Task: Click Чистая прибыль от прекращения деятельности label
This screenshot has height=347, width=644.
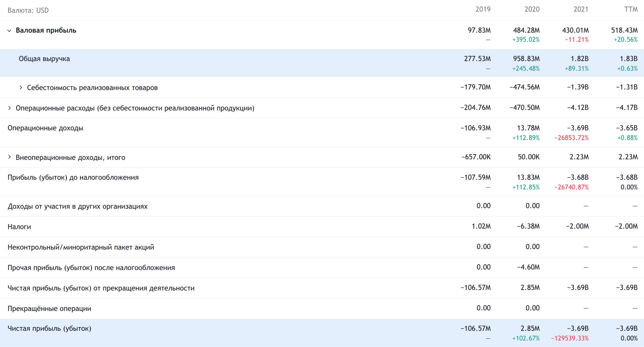Action: point(101,288)
